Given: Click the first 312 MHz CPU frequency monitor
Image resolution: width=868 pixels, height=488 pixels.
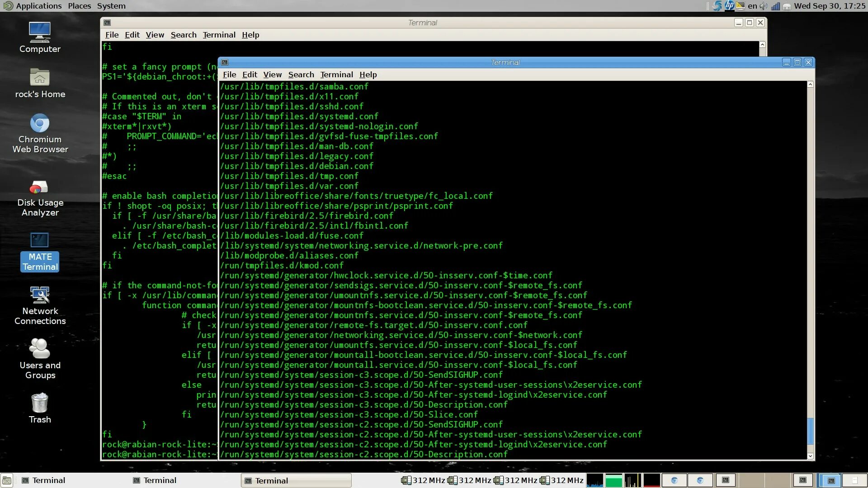Looking at the screenshot, I should (x=424, y=480).
